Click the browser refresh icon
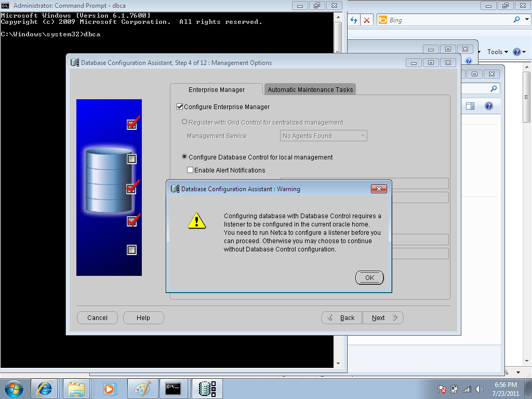 (354, 20)
